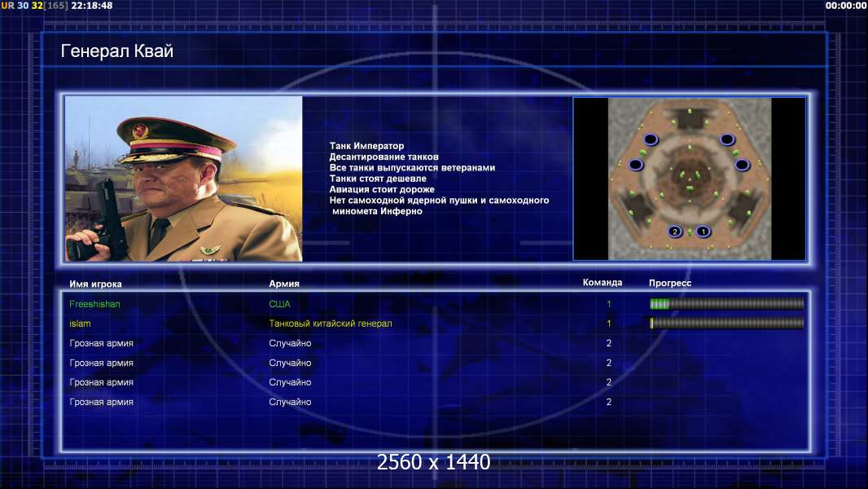The image size is (868, 489).
Task: Click the lower-right empty start marker on minimap
Action: point(742,165)
